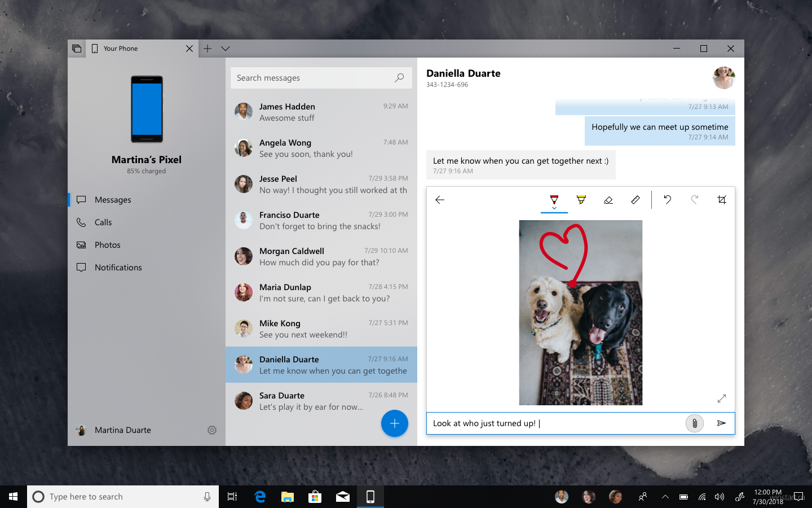
Task: Open the tab list dropdown chevron
Action: (x=226, y=49)
